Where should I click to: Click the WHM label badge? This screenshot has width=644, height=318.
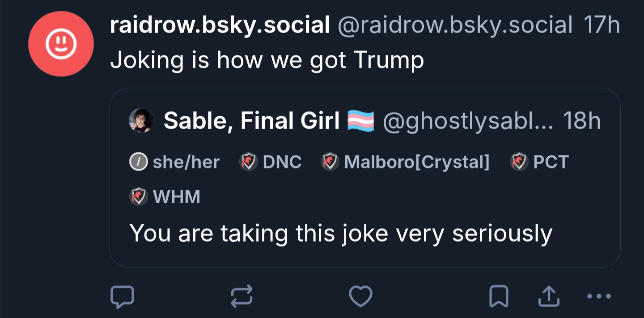(x=165, y=197)
